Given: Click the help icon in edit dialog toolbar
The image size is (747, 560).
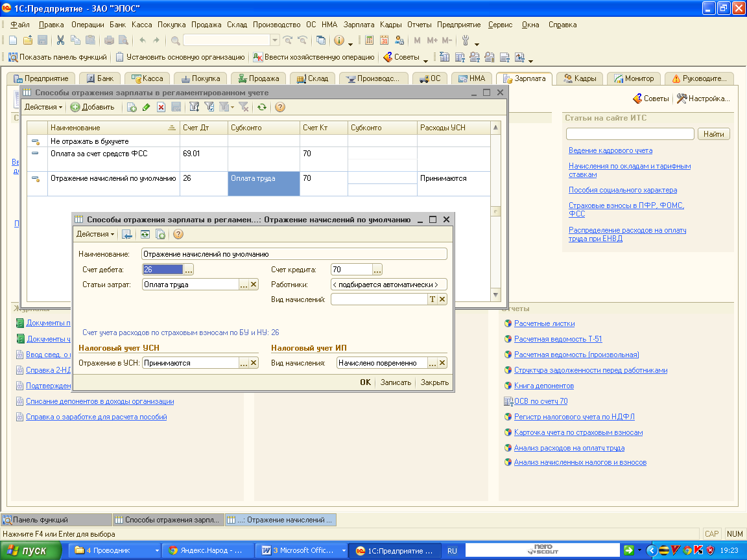Looking at the screenshot, I should [x=178, y=234].
